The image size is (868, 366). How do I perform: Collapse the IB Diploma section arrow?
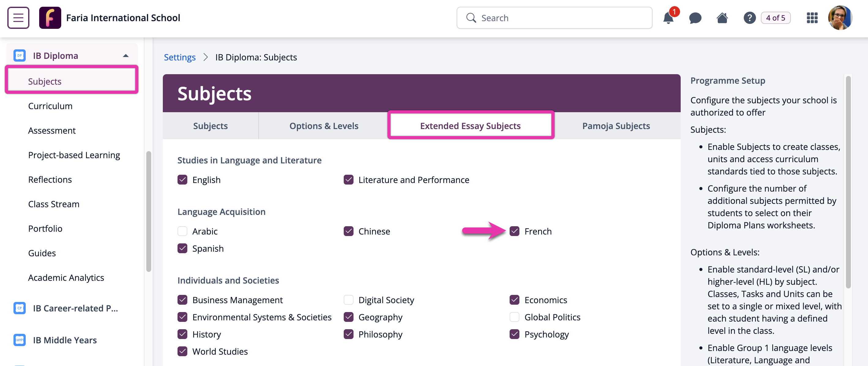click(x=126, y=55)
